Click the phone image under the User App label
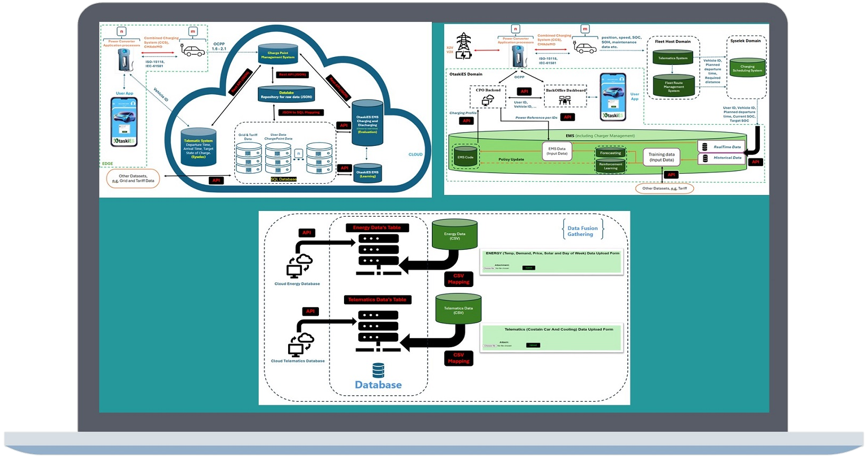Image resolution: width=868 pixels, height=458 pixels. coord(124,122)
